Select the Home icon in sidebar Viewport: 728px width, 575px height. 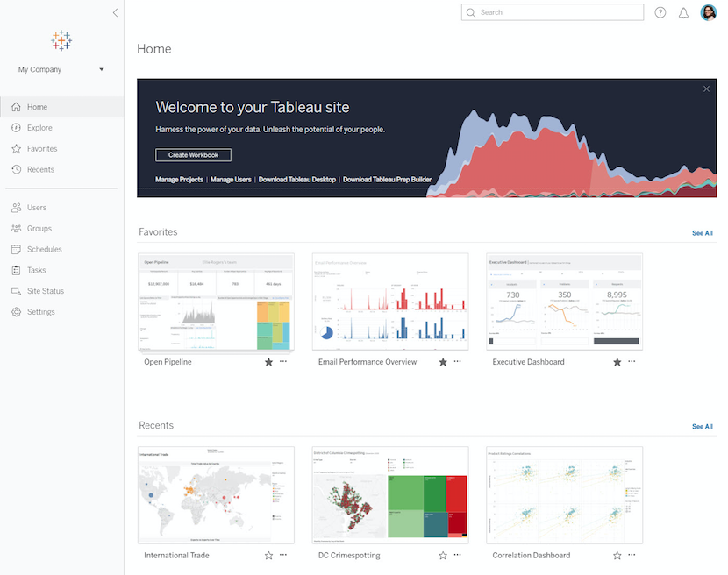tap(17, 107)
